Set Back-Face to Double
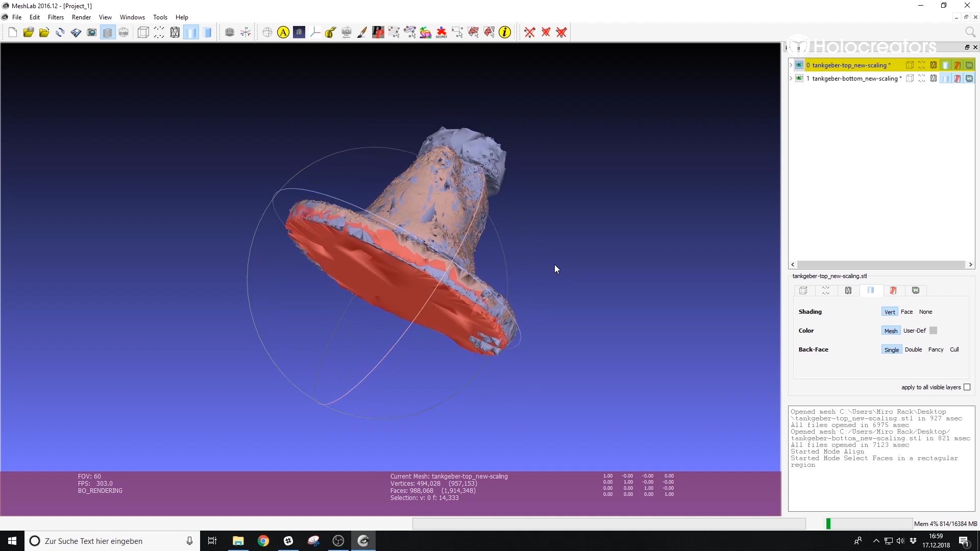 [x=913, y=349]
